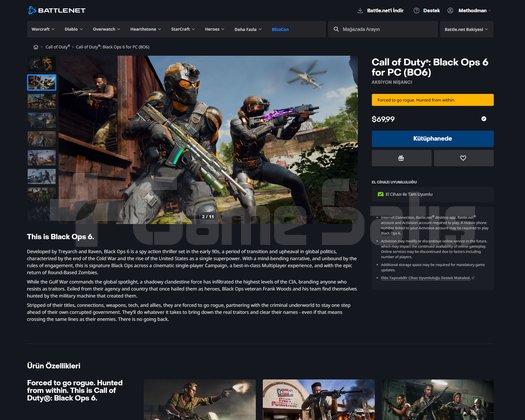Select the third gallery thumbnail
Image resolution: width=525 pixels, height=420 pixels.
[42, 101]
